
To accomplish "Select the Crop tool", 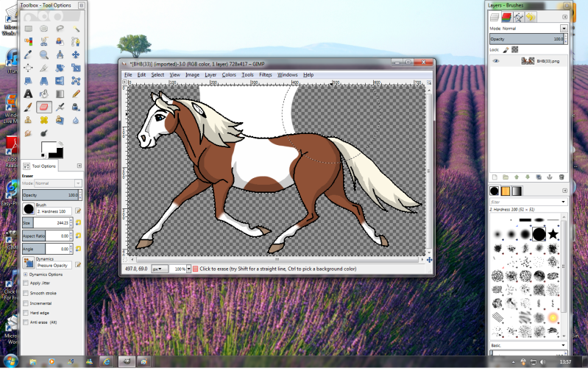I will tap(44, 68).
